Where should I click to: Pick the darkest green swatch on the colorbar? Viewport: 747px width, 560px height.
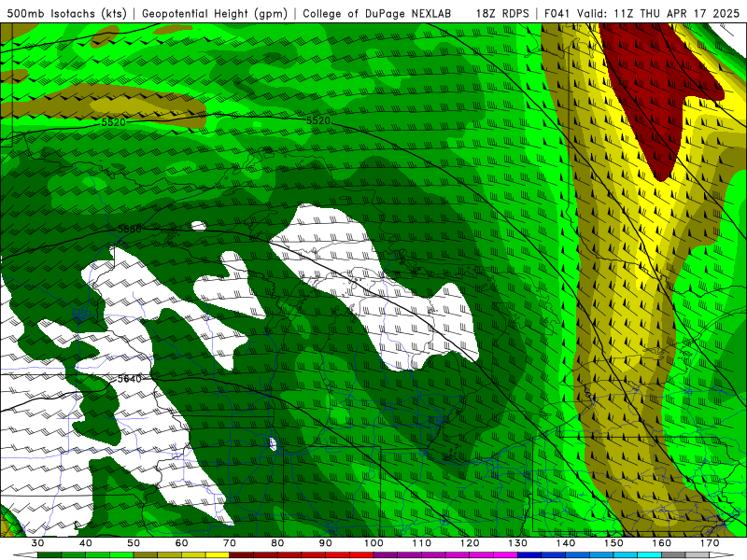pos(49,555)
